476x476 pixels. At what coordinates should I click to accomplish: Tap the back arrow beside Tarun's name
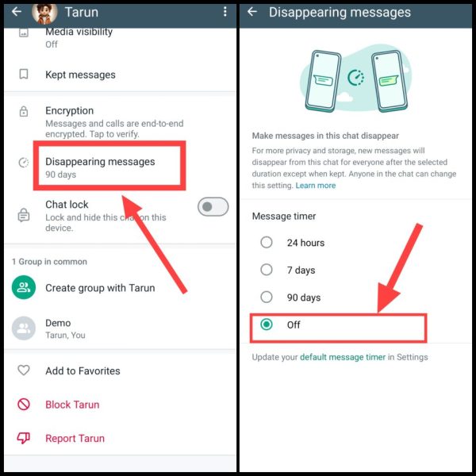point(17,12)
